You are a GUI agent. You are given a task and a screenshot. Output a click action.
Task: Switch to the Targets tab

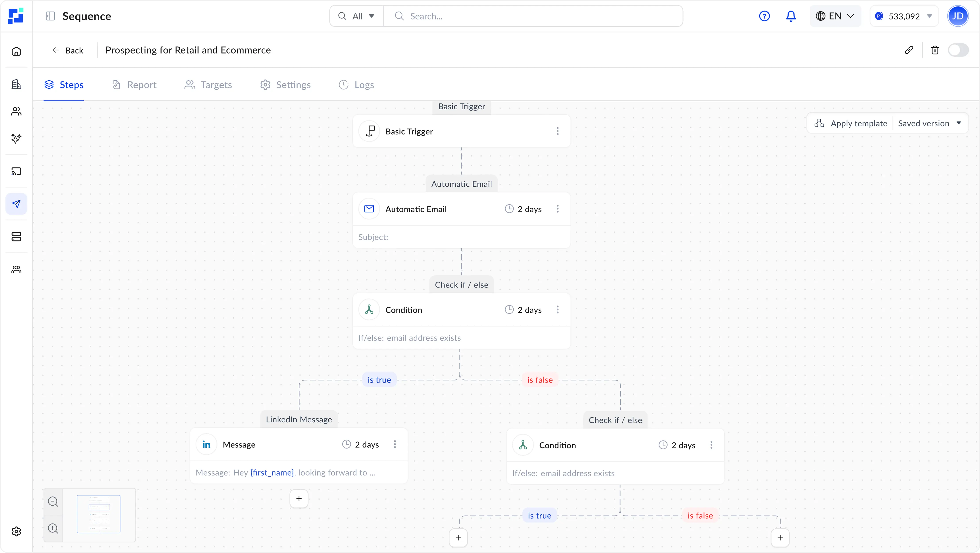pos(208,85)
